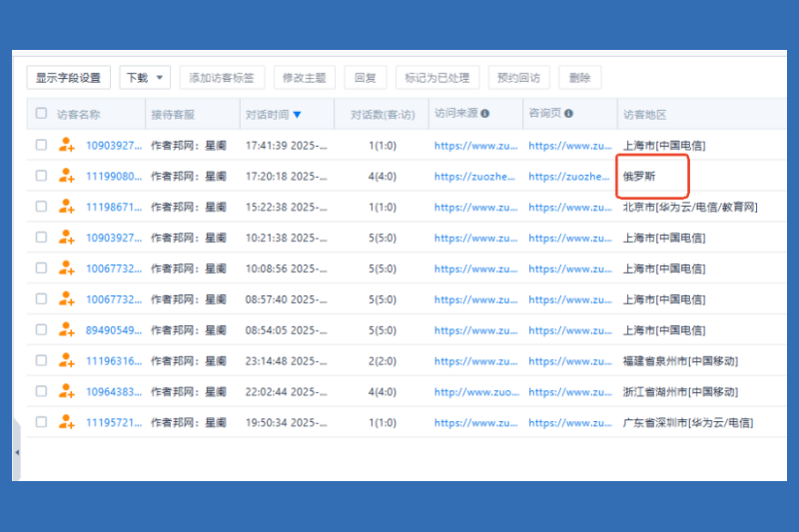Image resolution: width=799 pixels, height=532 pixels.
Task: Open the 下载 dropdown menu
Action: pyautogui.click(x=145, y=77)
